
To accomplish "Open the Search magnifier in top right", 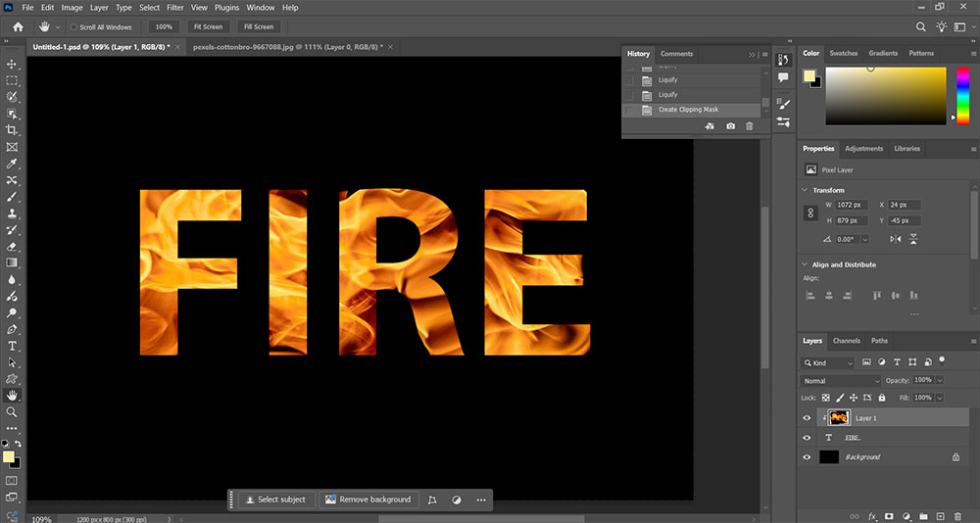I will point(920,26).
